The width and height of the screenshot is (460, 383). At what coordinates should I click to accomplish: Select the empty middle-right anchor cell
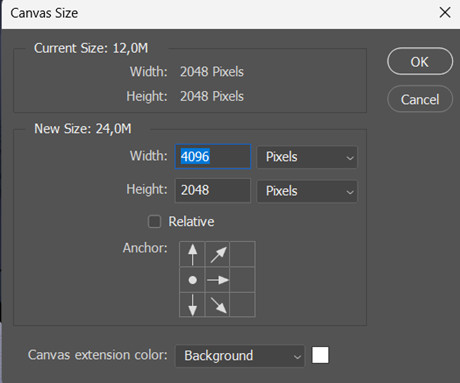[243, 280]
